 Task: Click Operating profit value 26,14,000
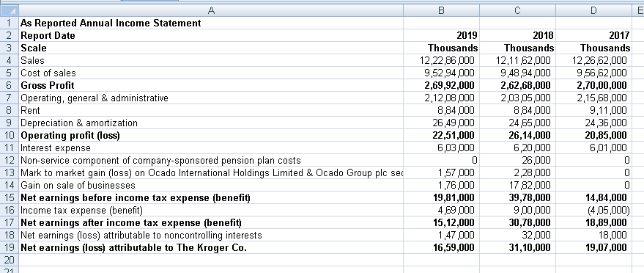click(517, 135)
